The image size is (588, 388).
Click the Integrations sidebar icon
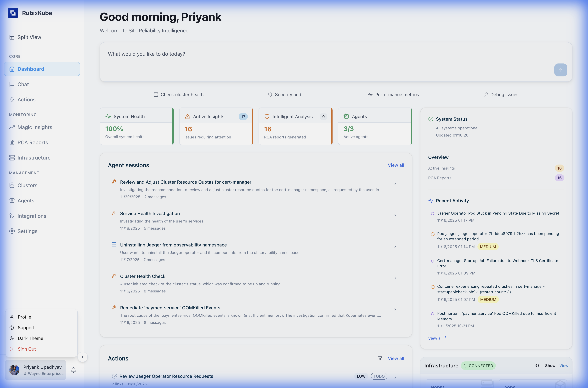(12, 216)
